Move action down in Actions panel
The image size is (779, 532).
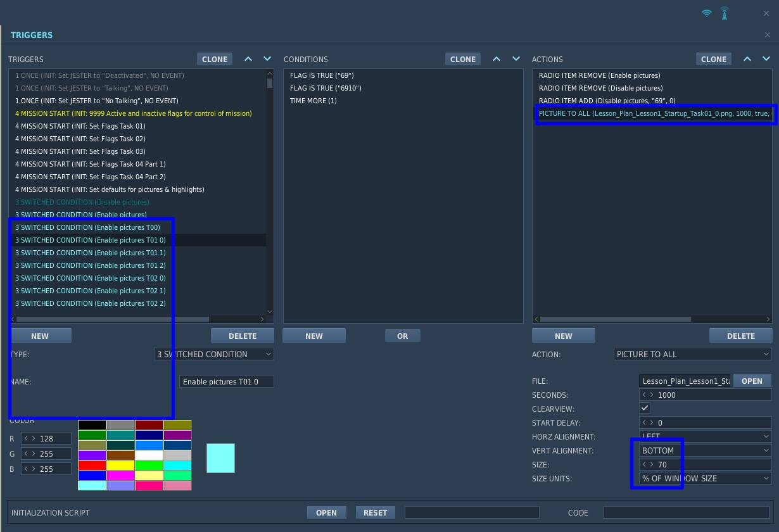coord(766,59)
